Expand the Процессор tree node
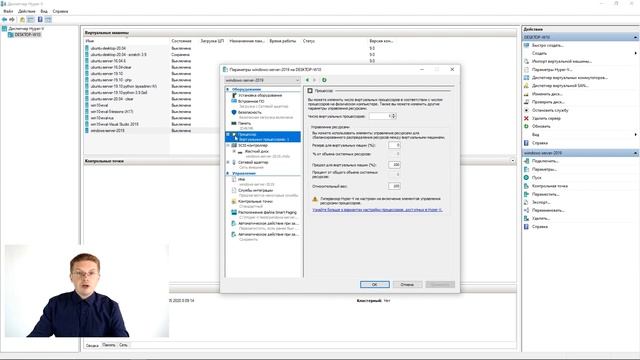The image size is (640, 360). pyautogui.click(x=228, y=134)
